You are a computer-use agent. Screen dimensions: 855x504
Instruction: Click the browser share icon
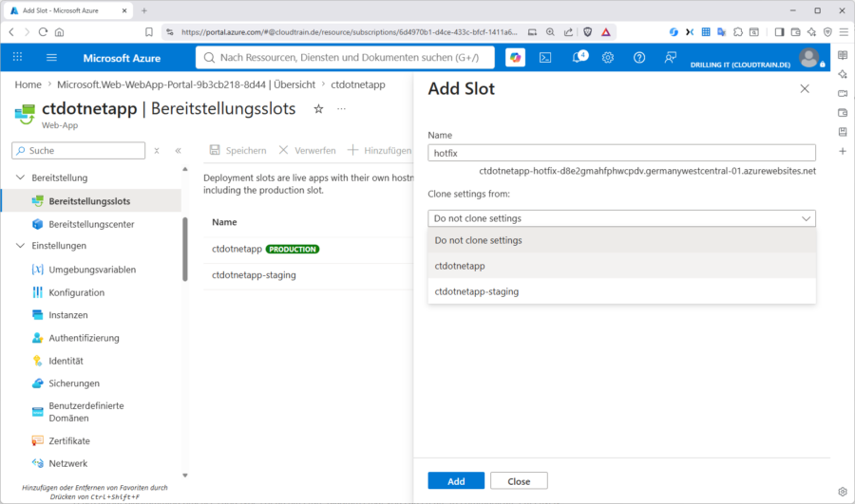pyautogui.click(x=568, y=32)
